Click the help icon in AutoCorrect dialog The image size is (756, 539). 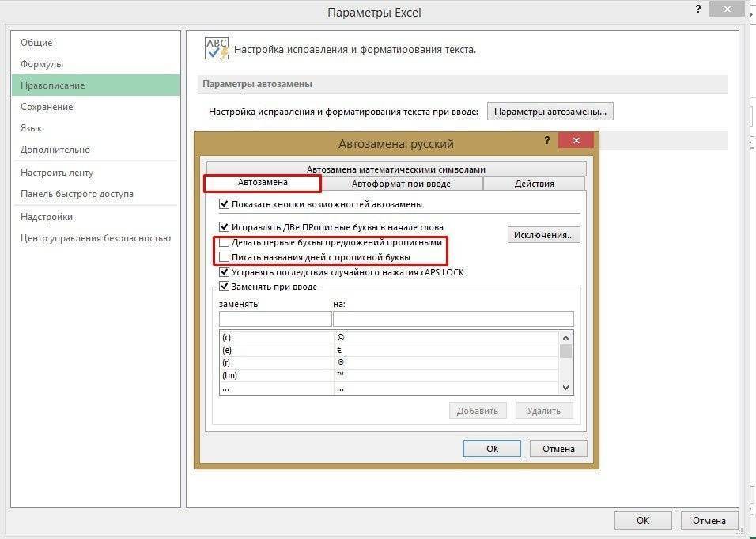[x=546, y=140]
